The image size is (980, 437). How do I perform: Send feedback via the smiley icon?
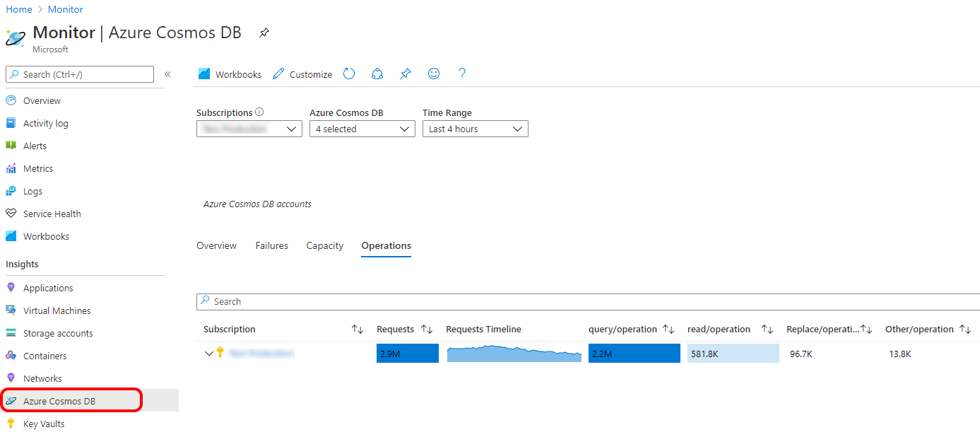[x=433, y=74]
